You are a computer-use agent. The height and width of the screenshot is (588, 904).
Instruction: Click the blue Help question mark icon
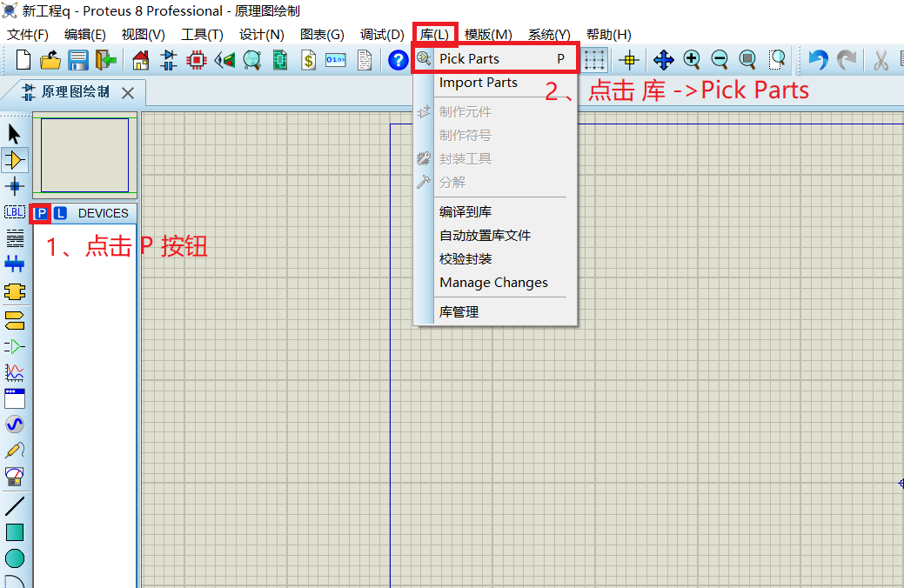click(398, 59)
